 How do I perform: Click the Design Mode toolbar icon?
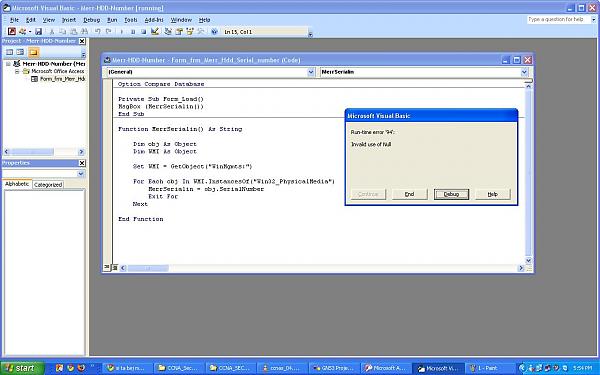155,31
